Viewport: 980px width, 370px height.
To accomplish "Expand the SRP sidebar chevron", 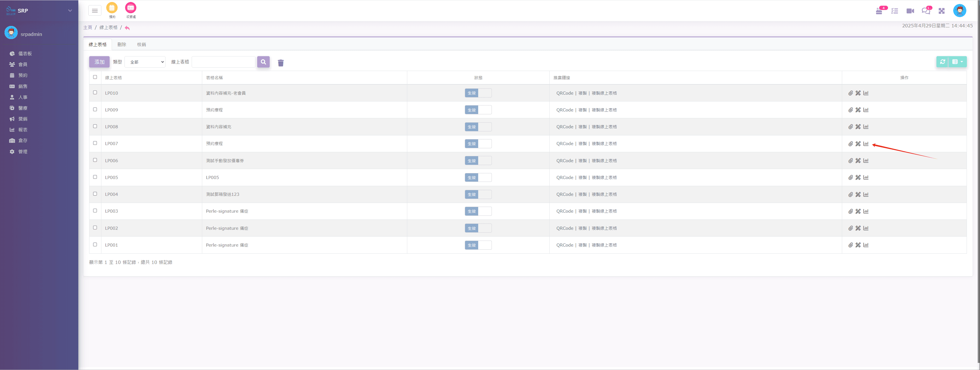I will [x=70, y=11].
